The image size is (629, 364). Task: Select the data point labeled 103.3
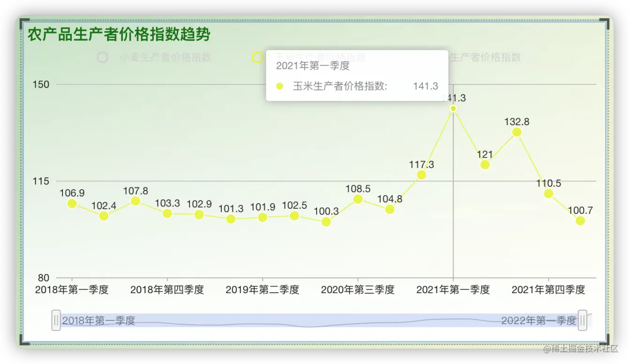click(167, 213)
